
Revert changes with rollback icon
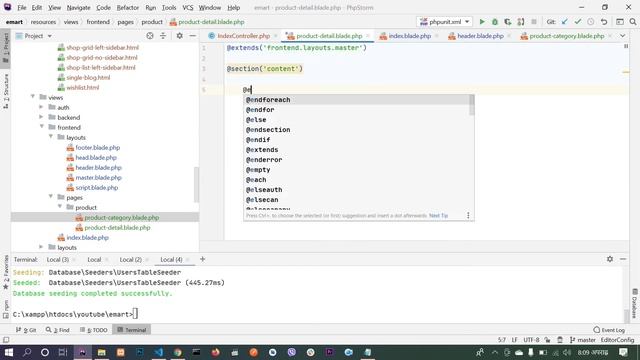click(x=604, y=22)
